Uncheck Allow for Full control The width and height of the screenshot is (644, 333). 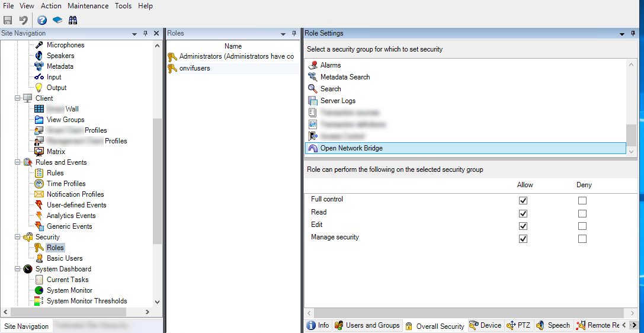click(523, 201)
